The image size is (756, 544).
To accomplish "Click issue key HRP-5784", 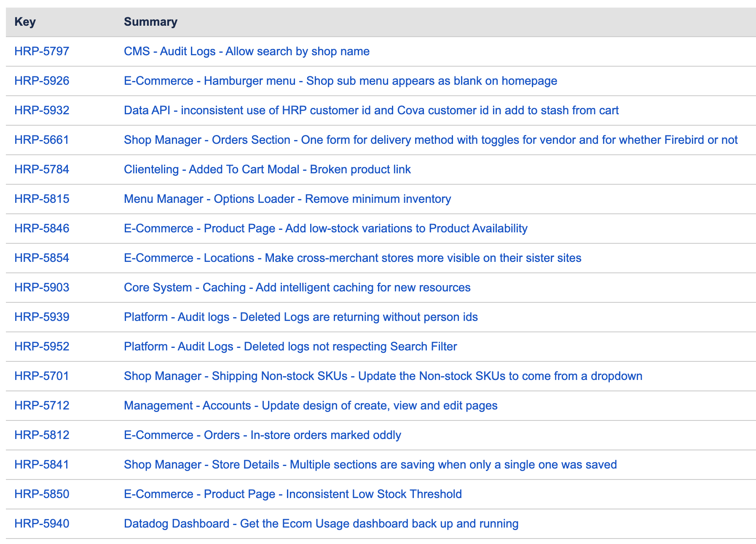I will tap(42, 170).
